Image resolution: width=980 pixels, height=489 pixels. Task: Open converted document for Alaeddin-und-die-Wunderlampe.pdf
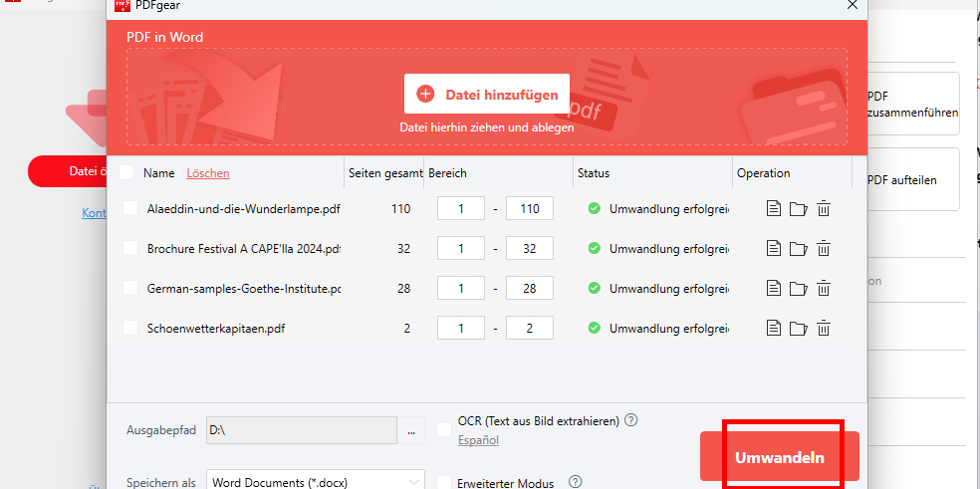[x=774, y=209]
